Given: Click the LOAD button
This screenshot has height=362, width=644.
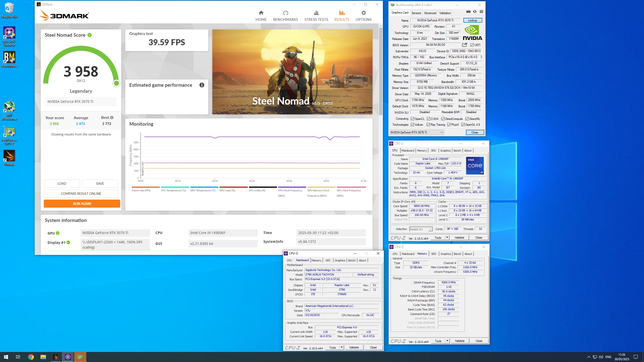Looking at the screenshot, I should [62, 184].
